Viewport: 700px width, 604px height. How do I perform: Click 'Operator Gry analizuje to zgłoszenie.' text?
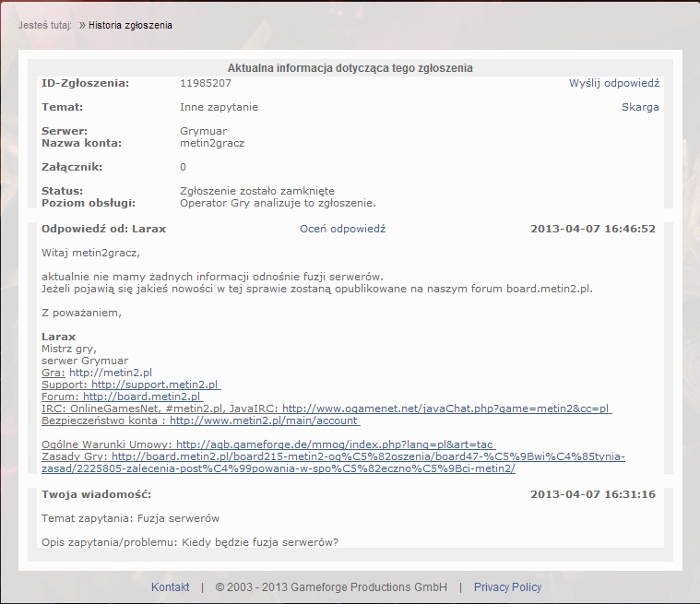click(278, 203)
